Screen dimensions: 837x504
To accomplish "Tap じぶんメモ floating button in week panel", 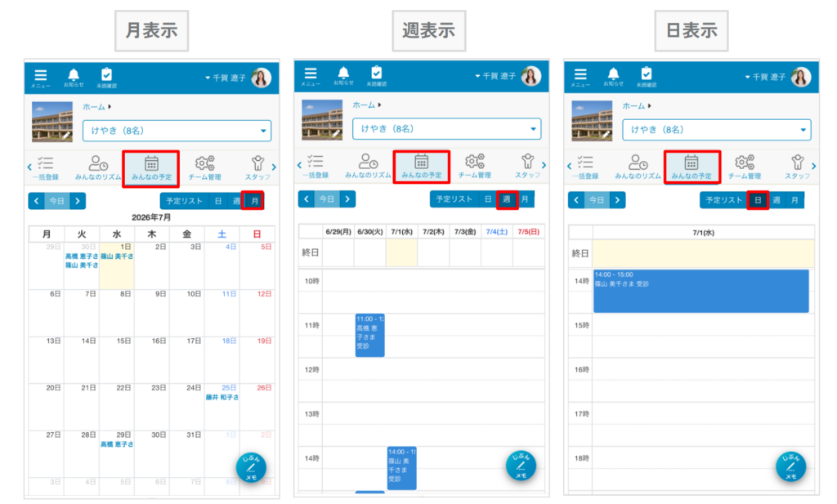I will point(521,466).
